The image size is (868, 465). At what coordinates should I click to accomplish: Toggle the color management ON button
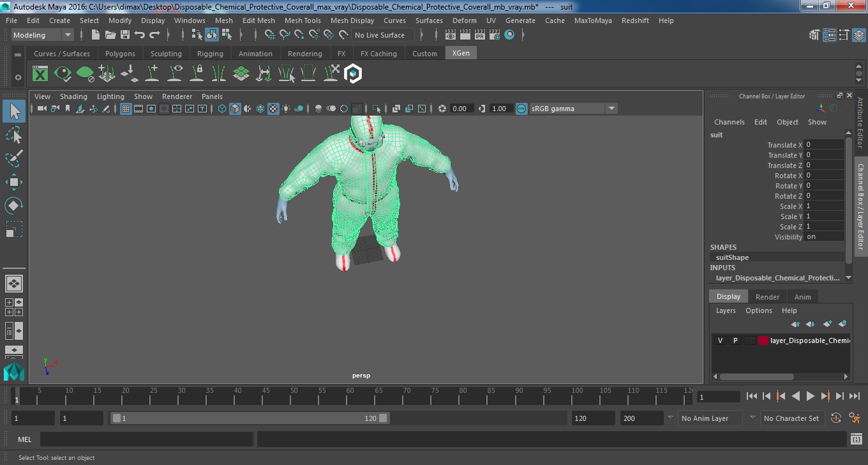click(x=521, y=109)
